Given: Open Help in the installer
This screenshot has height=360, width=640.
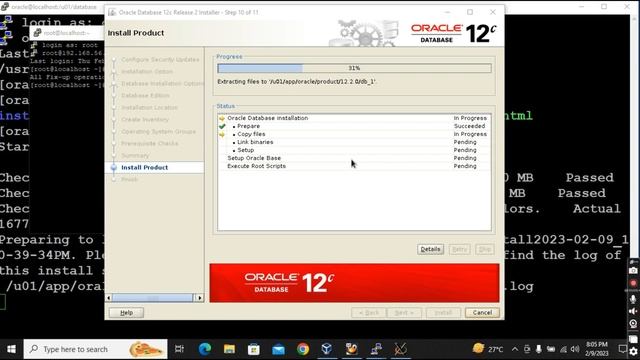Looking at the screenshot, I should tap(127, 313).
